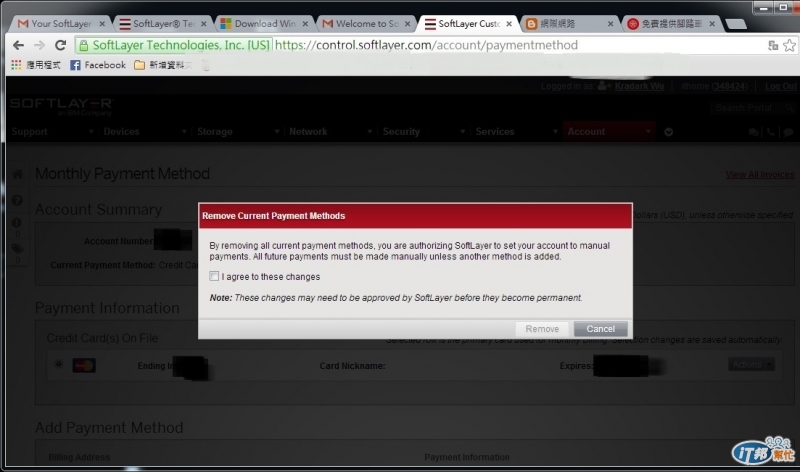800x472 pixels.
Task: Open the Devices menu
Action: coord(121,132)
